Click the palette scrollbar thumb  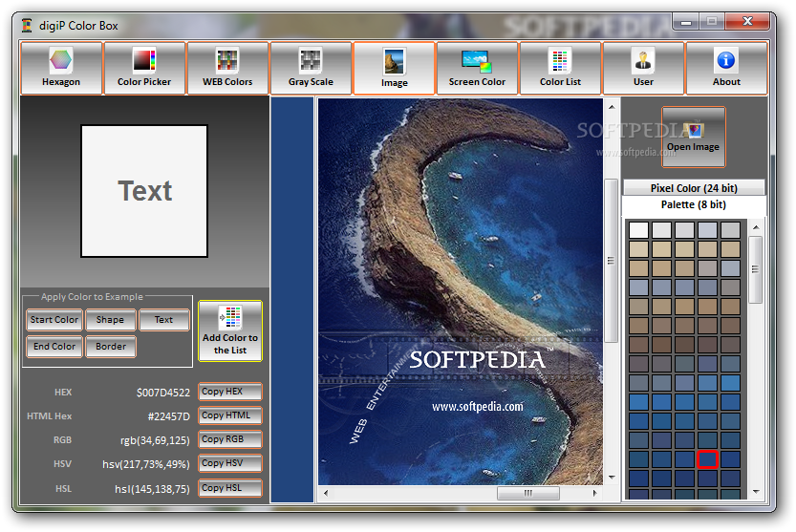point(755,269)
